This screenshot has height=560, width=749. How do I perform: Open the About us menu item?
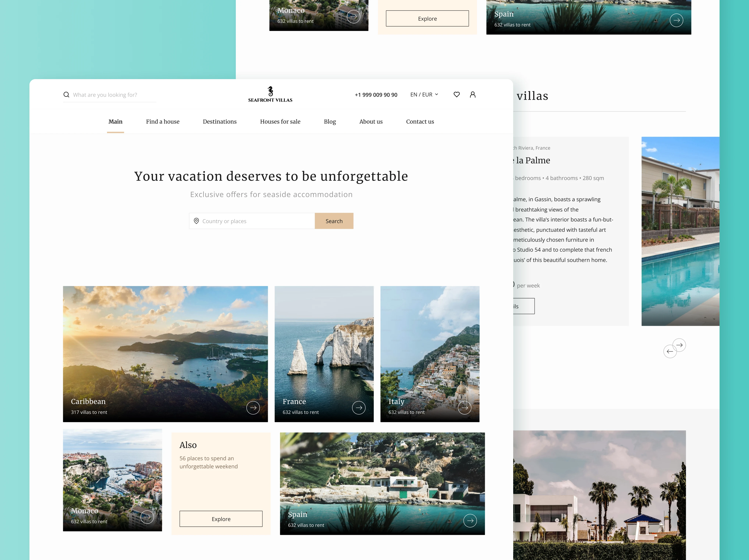[371, 122]
